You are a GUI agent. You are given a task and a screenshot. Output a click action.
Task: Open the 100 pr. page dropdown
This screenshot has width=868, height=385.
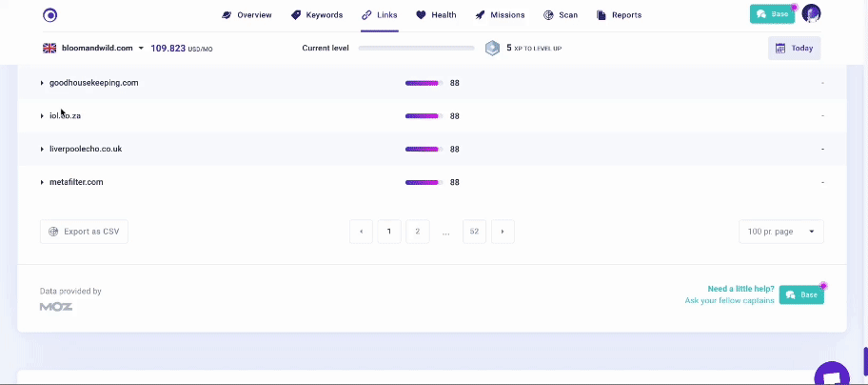coord(780,232)
